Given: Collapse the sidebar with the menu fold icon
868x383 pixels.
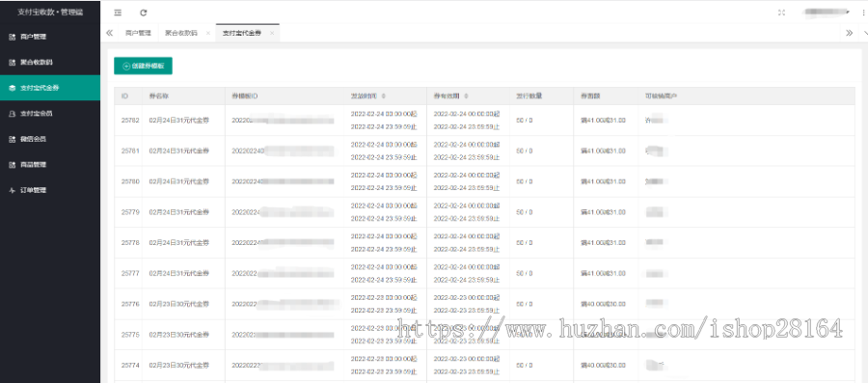Looking at the screenshot, I should [x=118, y=13].
